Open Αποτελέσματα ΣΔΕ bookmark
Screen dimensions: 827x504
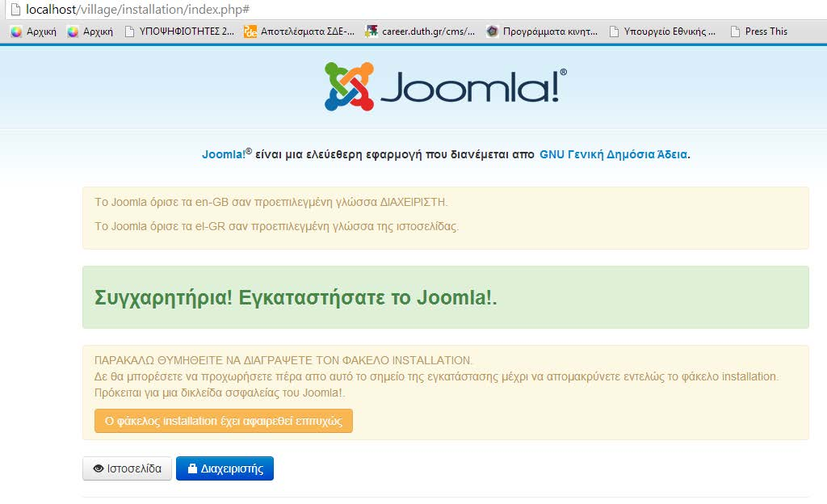click(x=299, y=31)
